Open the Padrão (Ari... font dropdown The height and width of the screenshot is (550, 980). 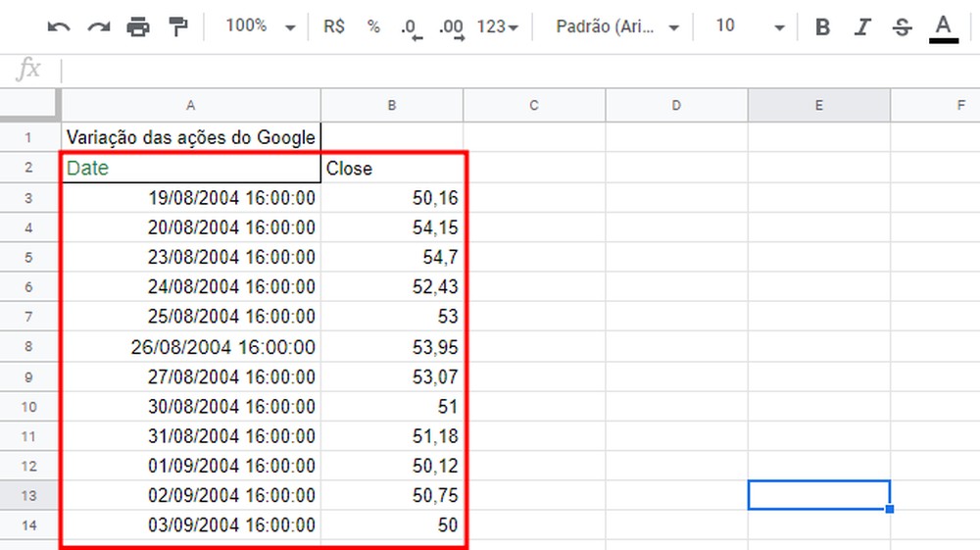617,26
